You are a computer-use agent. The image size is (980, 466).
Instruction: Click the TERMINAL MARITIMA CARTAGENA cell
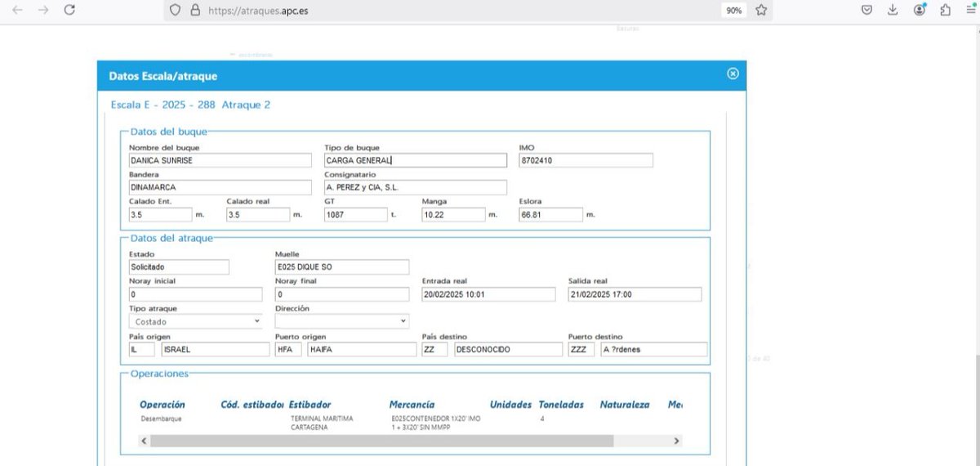click(323, 423)
